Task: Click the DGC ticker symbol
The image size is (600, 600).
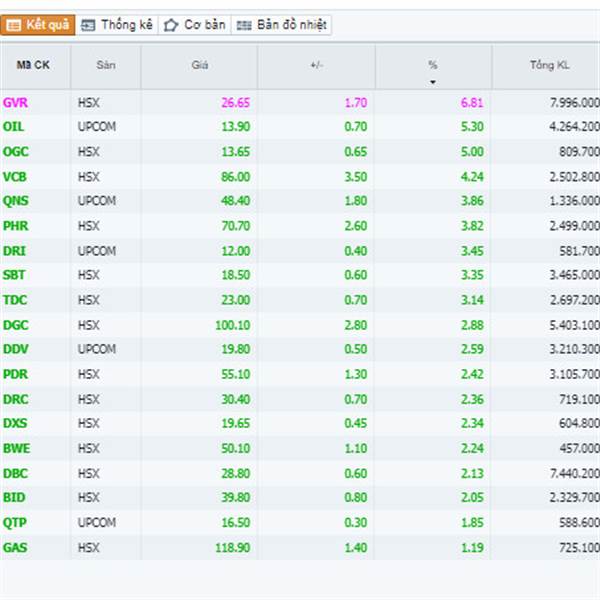Action: coord(15,324)
